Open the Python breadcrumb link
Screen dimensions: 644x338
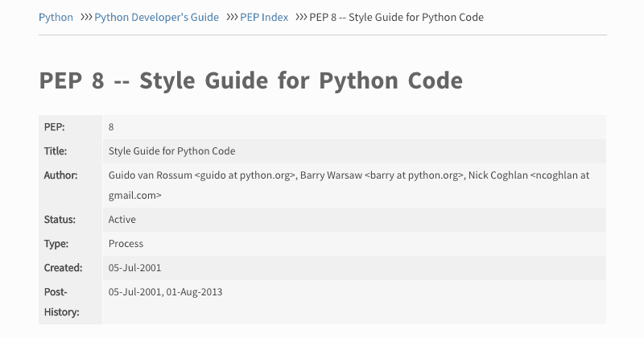pos(56,17)
